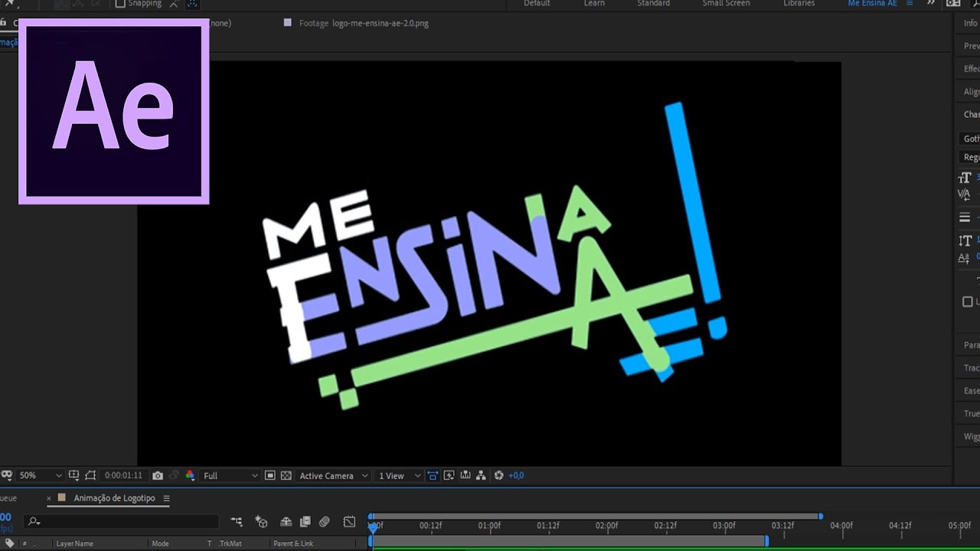
Task: Switch to Learn workspace
Action: pyautogui.click(x=594, y=4)
